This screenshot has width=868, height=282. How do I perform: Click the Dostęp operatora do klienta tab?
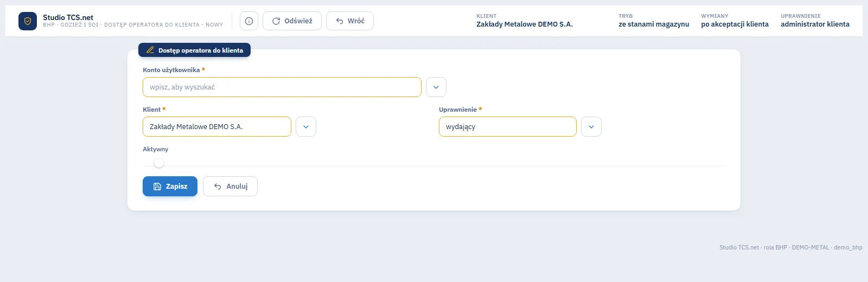[x=194, y=50]
